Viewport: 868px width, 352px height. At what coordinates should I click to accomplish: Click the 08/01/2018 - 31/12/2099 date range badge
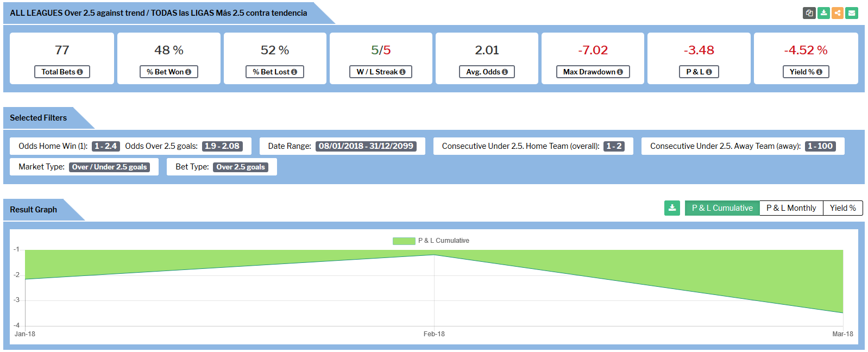click(366, 146)
